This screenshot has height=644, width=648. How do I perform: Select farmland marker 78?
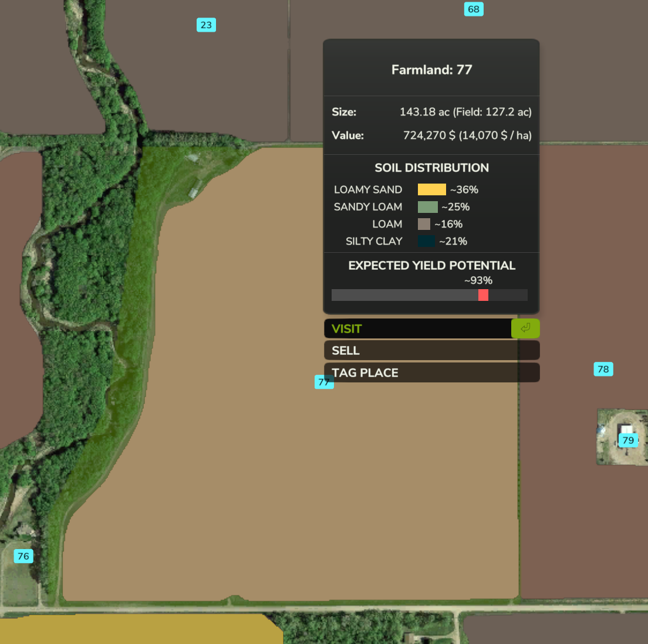point(603,369)
